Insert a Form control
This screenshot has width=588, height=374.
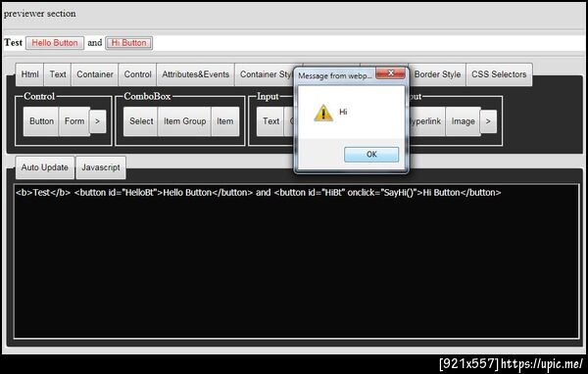74,121
